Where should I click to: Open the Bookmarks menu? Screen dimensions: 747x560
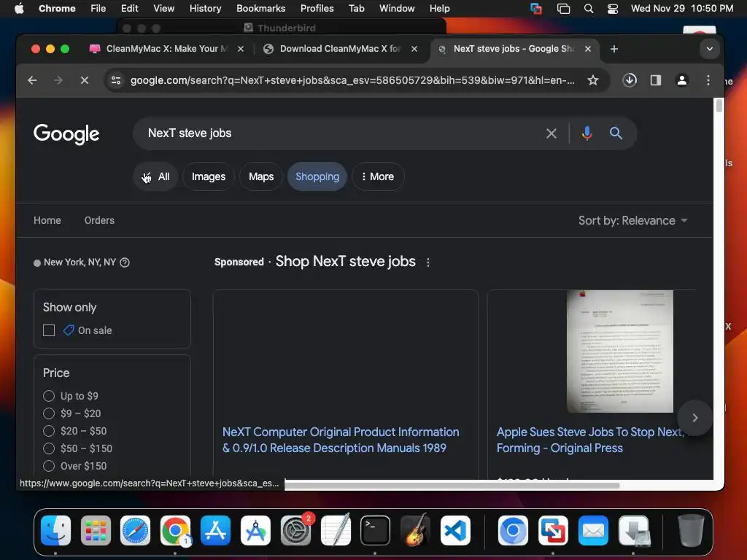pyautogui.click(x=260, y=9)
